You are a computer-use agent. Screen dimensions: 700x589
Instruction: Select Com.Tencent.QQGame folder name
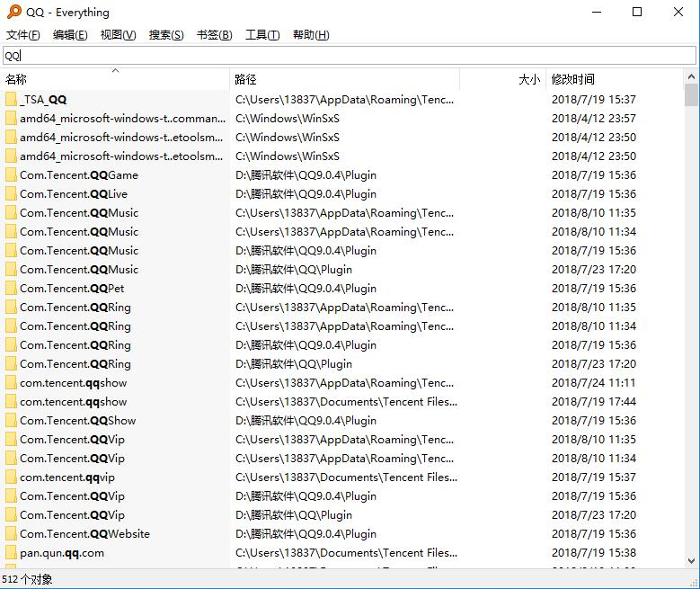point(79,174)
